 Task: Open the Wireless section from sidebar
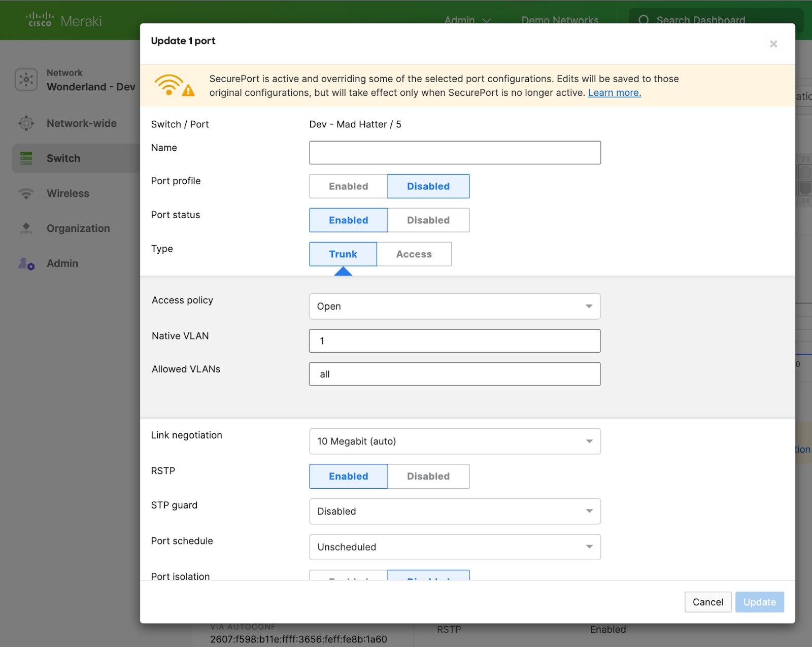click(26, 193)
